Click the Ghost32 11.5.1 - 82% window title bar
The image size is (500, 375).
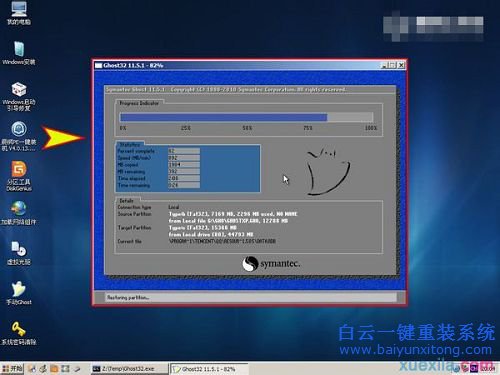point(249,65)
